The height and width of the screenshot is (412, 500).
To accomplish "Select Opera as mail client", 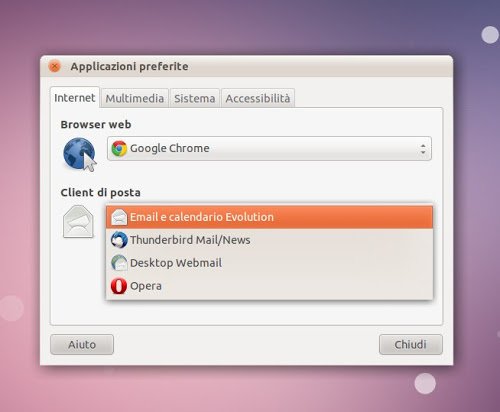I will (269, 286).
